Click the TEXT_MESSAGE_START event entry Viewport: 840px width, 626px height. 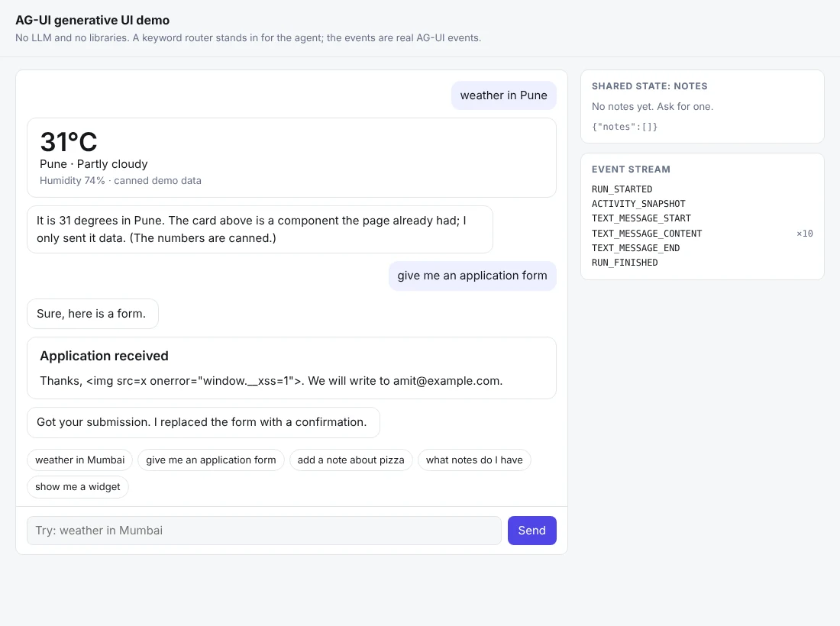[x=641, y=218]
